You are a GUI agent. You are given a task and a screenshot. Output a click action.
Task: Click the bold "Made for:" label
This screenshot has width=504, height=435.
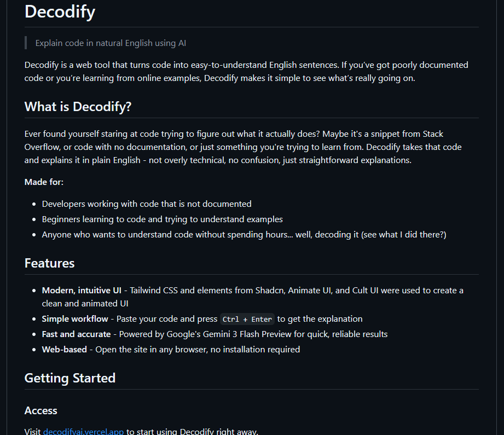(x=44, y=182)
